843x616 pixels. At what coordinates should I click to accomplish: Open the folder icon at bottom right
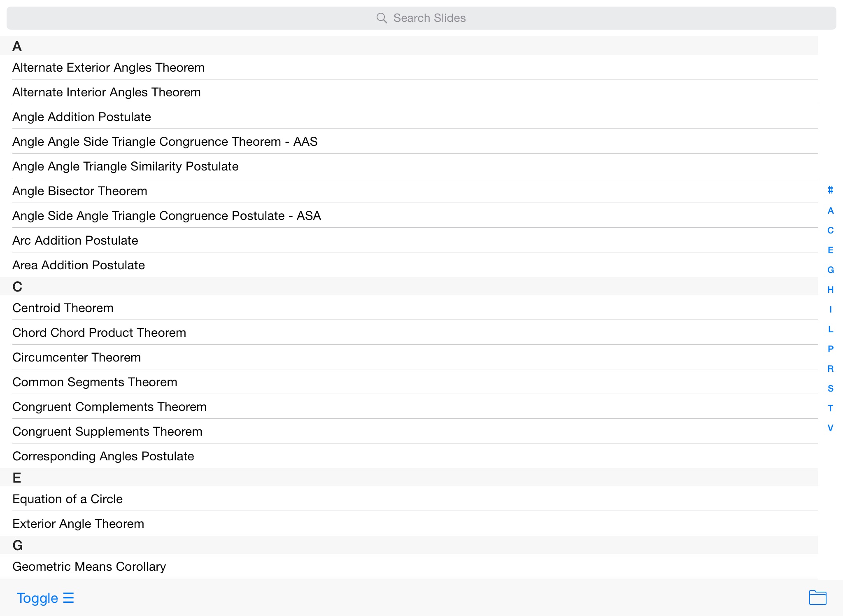point(817,597)
